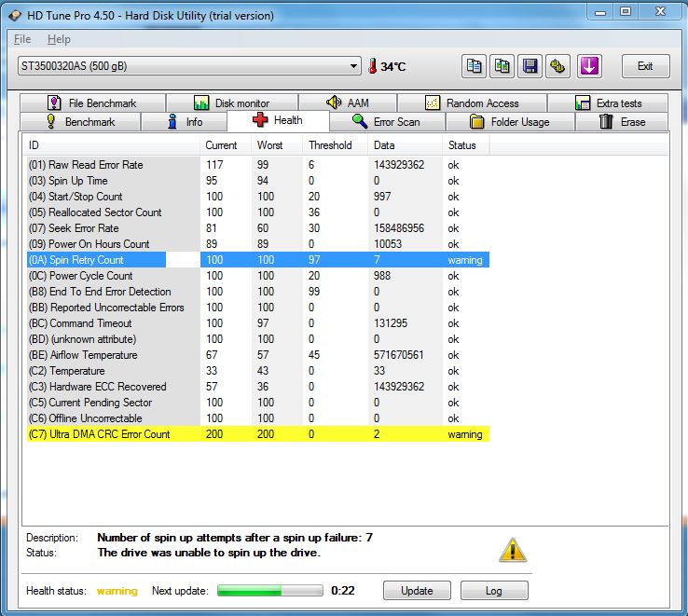Select the Spin Retry Count row

pos(258,260)
